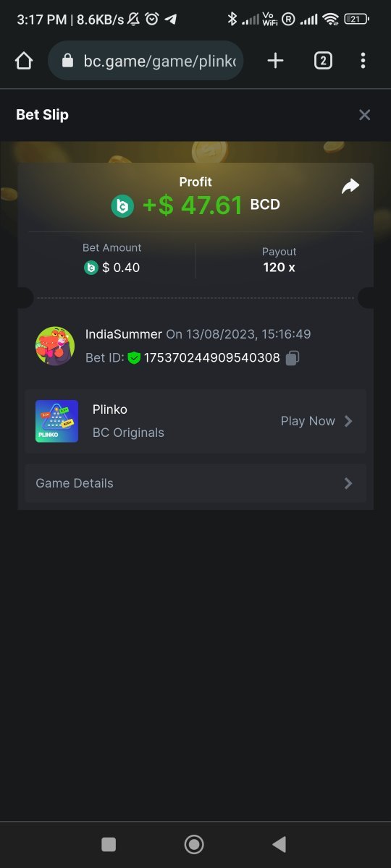391x868 pixels.
Task: Tap the BCD coin icon beside profit
Action: tap(122, 206)
